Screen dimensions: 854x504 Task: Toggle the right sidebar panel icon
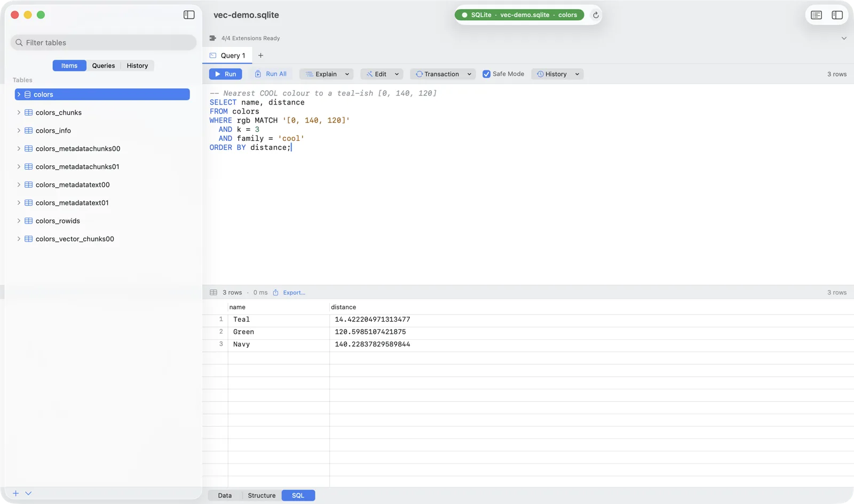tap(837, 15)
